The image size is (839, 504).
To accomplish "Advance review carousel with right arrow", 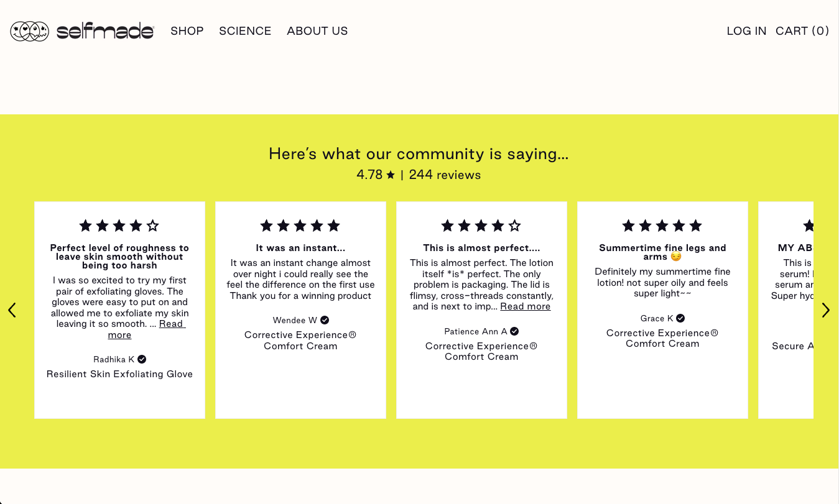I will (826, 310).
